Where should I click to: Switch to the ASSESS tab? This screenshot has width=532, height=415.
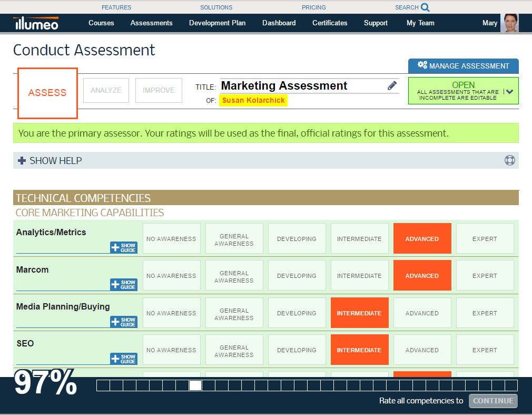47,93
